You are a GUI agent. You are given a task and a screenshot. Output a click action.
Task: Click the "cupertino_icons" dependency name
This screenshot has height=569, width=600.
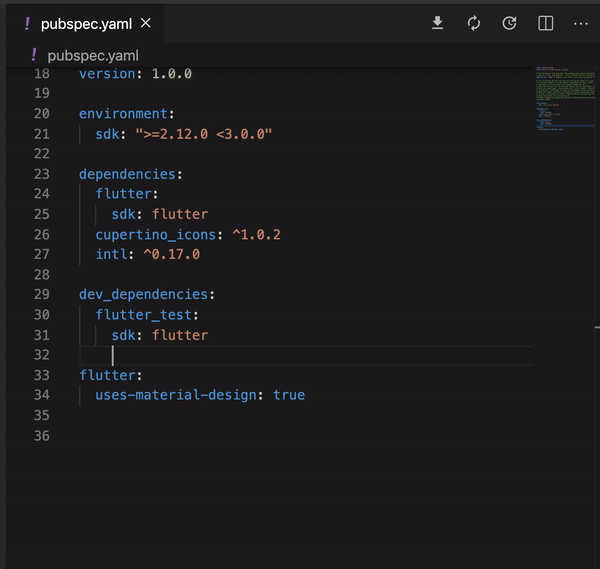(155, 234)
